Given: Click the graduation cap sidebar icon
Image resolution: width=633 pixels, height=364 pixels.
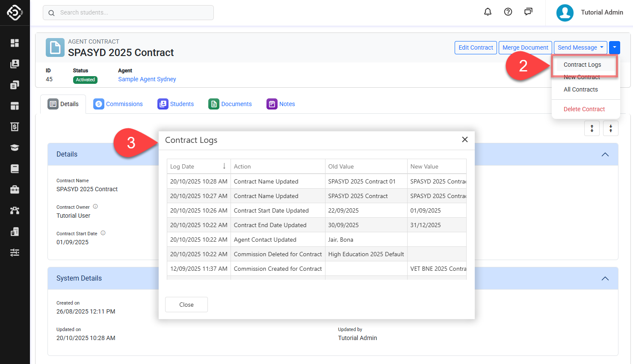Looking at the screenshot, I should pos(15,148).
